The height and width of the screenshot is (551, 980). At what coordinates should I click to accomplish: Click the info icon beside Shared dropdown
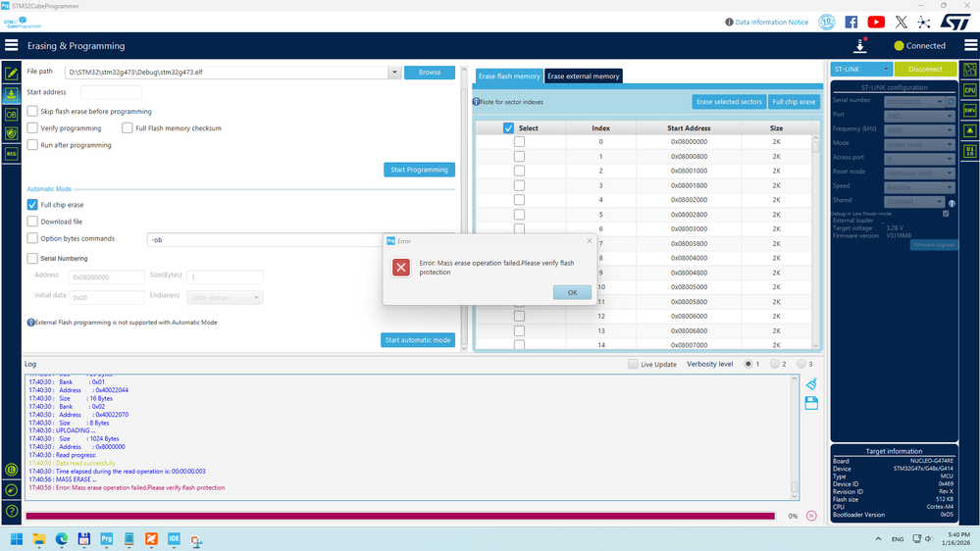[x=952, y=203]
